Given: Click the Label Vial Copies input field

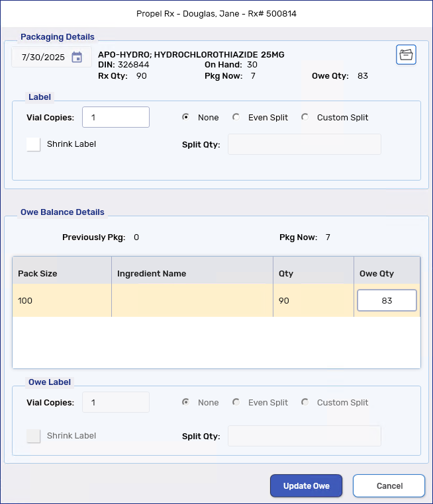Looking at the screenshot, I should coord(116,117).
